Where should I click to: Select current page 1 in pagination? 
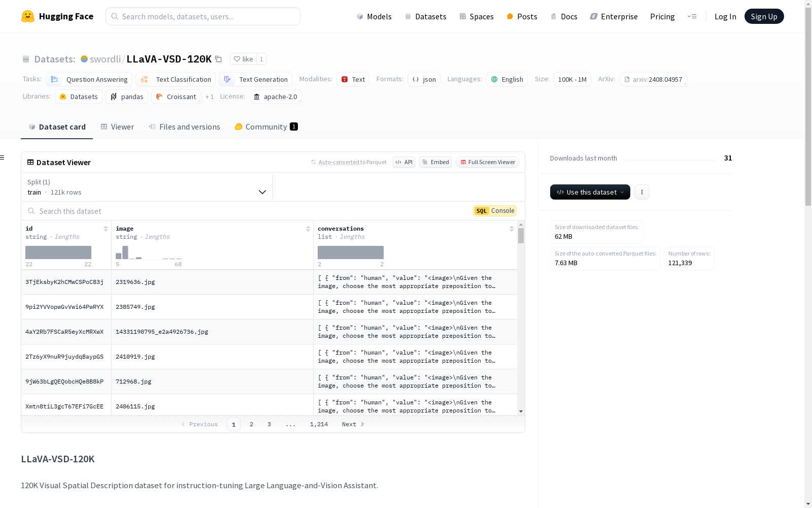click(x=233, y=424)
